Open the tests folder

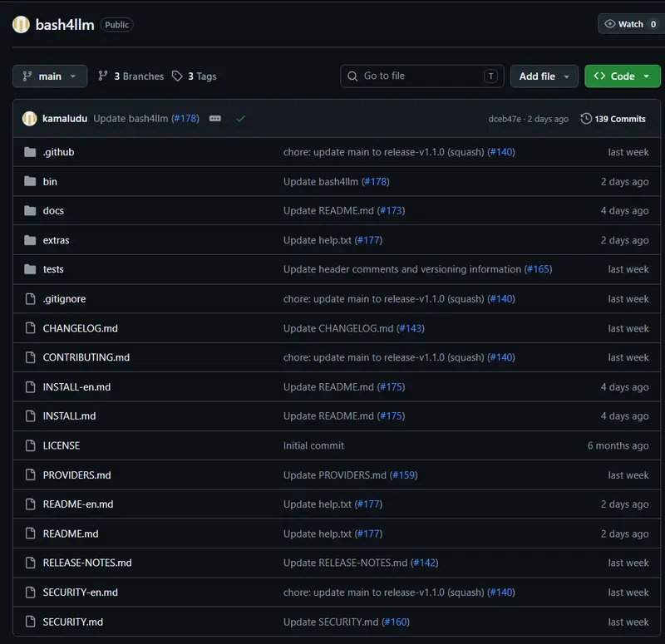click(53, 269)
